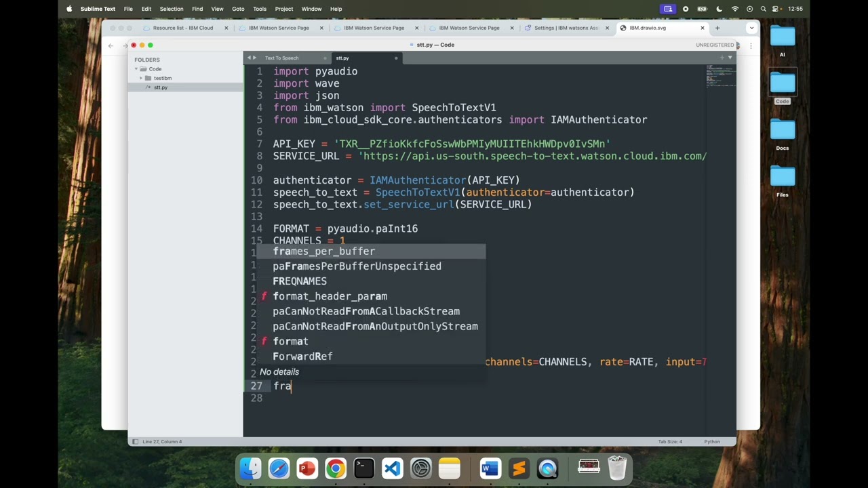Expand the testibm folder

click(x=141, y=78)
